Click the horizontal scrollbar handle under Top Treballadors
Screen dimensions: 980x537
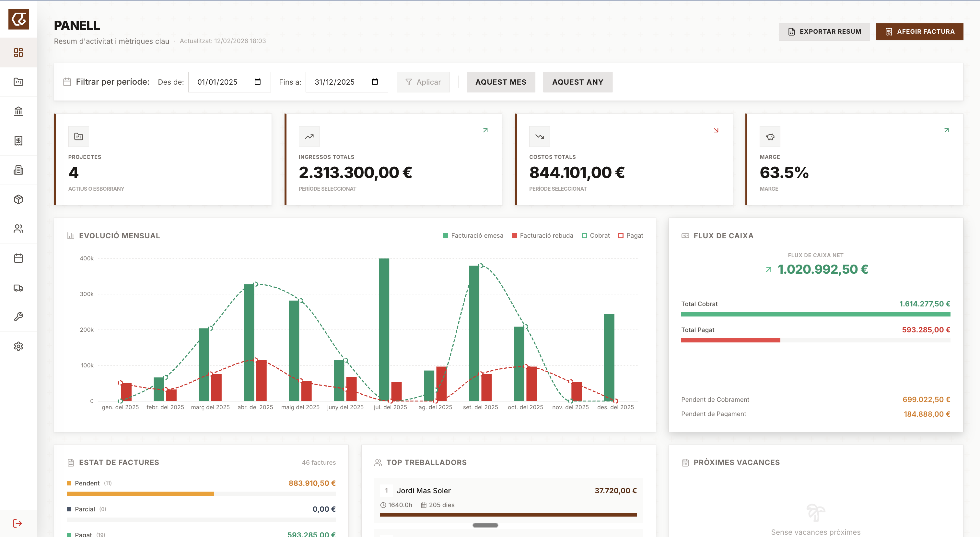(x=485, y=525)
